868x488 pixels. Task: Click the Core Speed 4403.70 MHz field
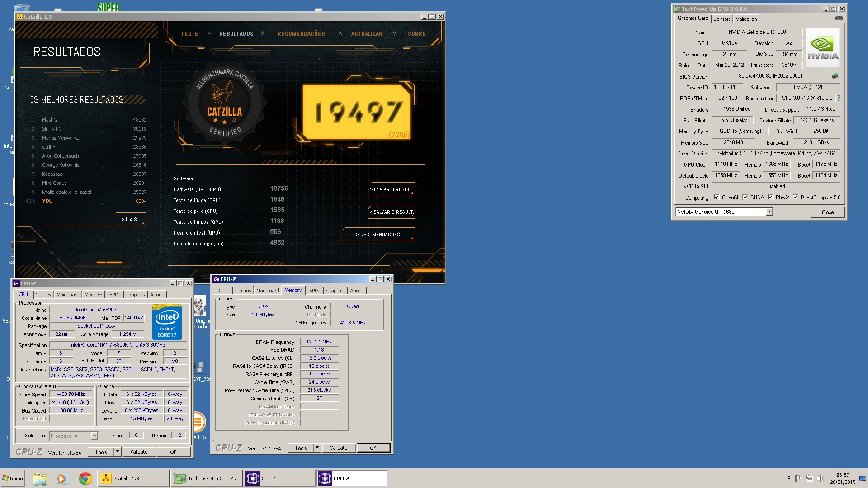coord(71,394)
